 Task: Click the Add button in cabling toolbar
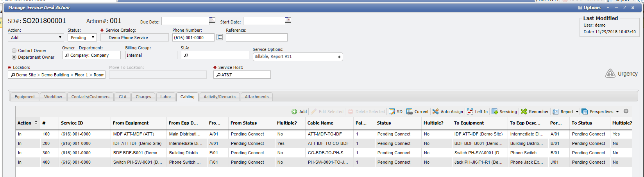coord(299,112)
